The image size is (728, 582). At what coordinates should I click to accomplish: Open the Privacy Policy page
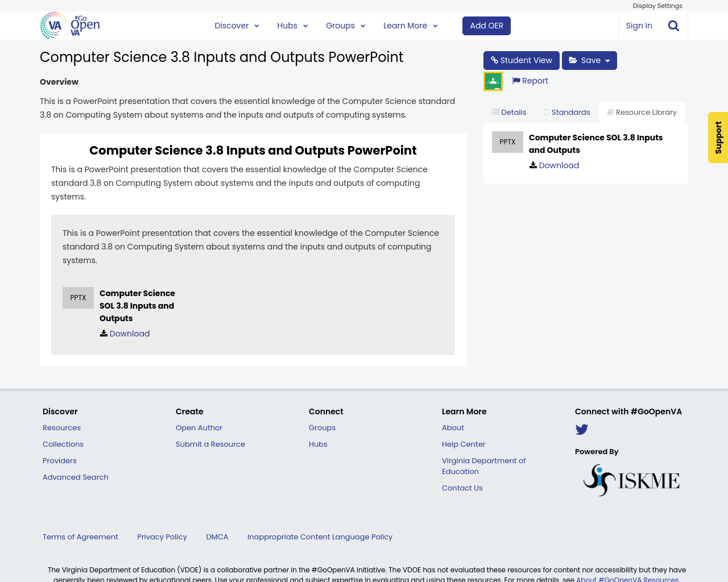[x=162, y=536]
